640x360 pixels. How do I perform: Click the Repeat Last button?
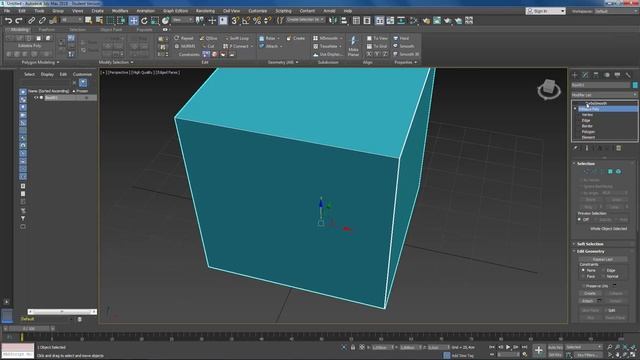[603, 259]
